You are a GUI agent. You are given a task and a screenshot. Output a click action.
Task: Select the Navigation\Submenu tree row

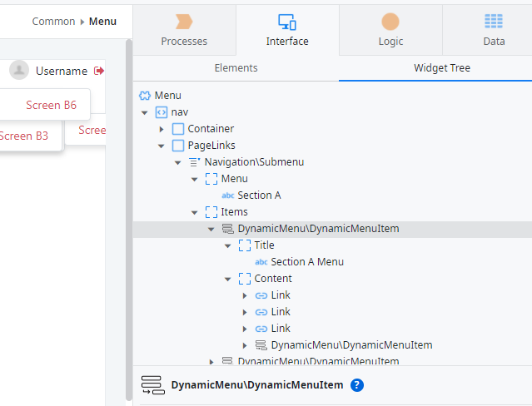click(332, 162)
